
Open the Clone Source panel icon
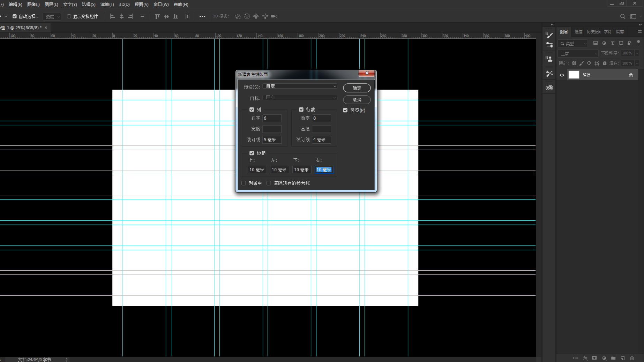coord(549,59)
